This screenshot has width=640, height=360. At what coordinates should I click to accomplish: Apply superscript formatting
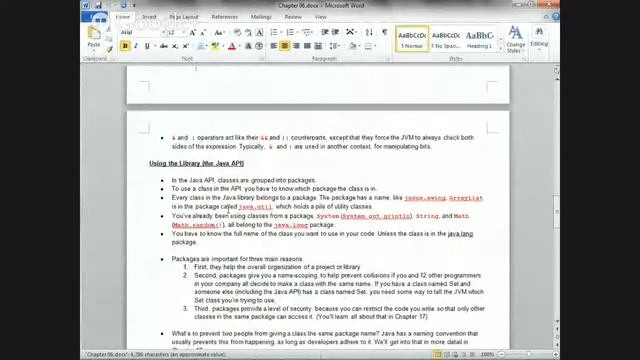coord(185,46)
